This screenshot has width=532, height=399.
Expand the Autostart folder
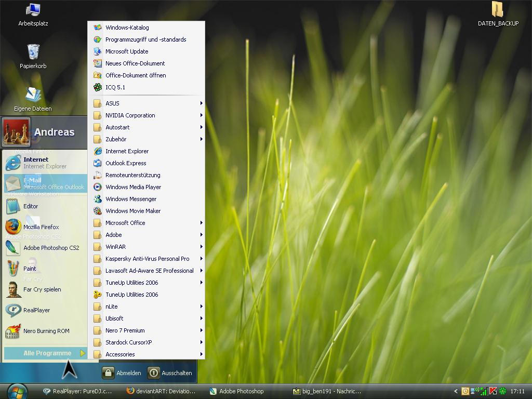click(x=146, y=127)
